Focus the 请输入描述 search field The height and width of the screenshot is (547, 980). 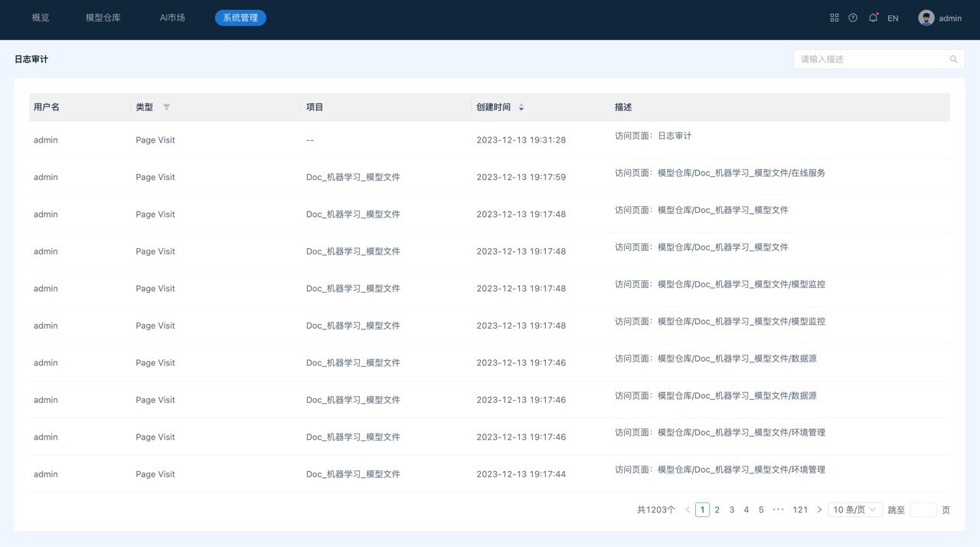point(871,59)
